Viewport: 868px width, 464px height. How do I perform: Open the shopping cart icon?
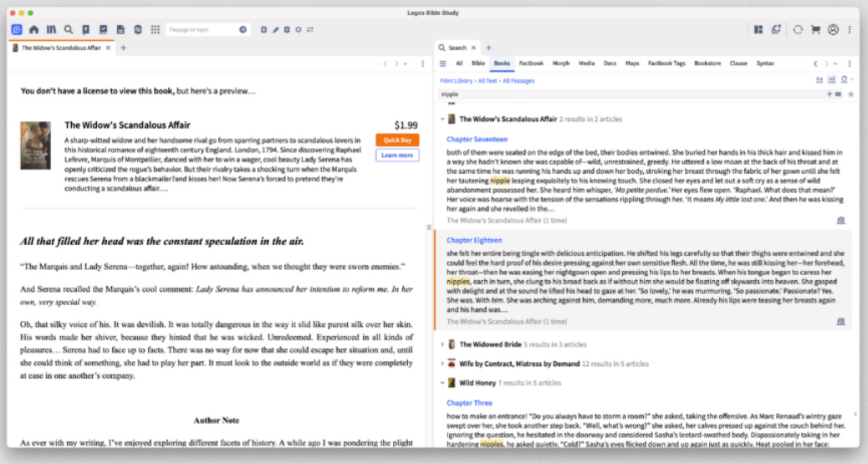click(814, 29)
